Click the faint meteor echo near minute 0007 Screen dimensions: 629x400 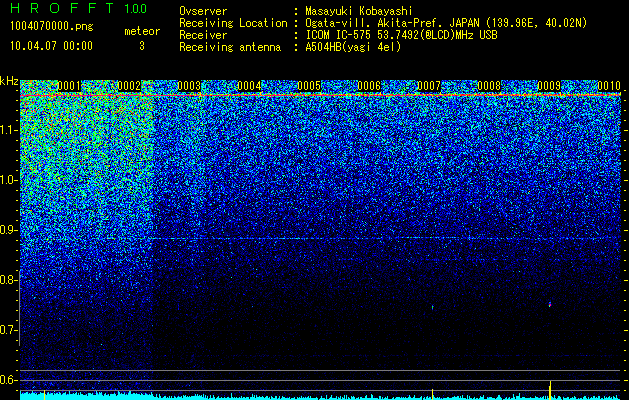(432, 308)
